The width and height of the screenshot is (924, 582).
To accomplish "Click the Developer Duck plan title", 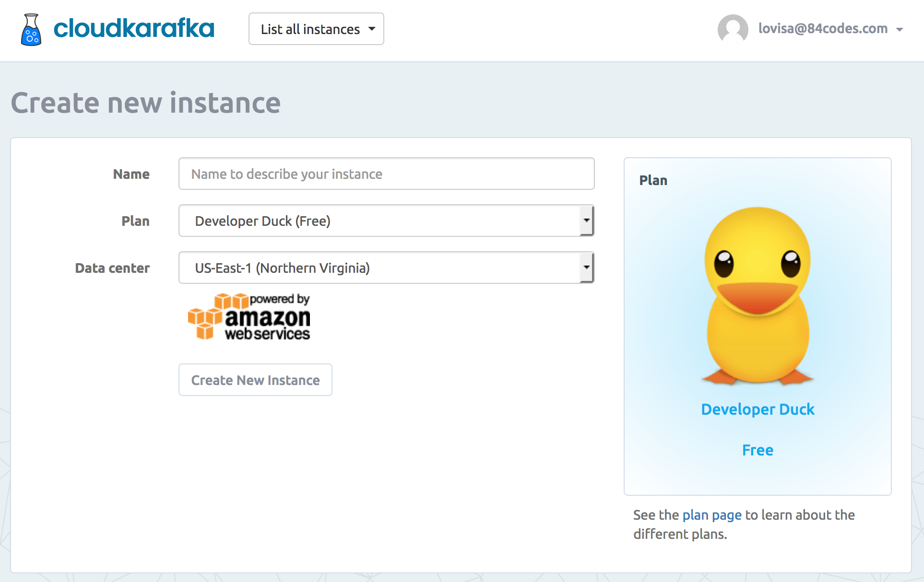I will (x=758, y=409).
